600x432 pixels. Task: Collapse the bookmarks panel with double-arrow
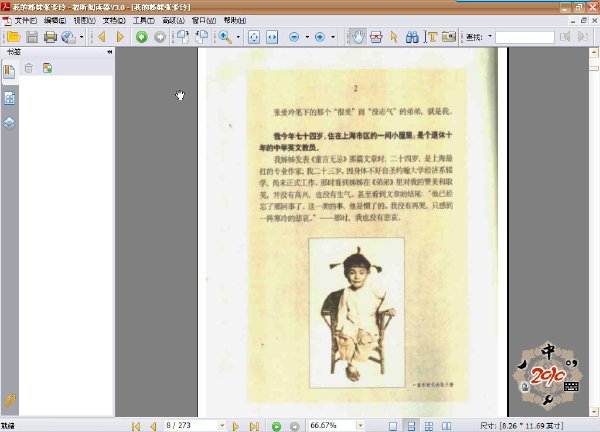[x=110, y=52]
